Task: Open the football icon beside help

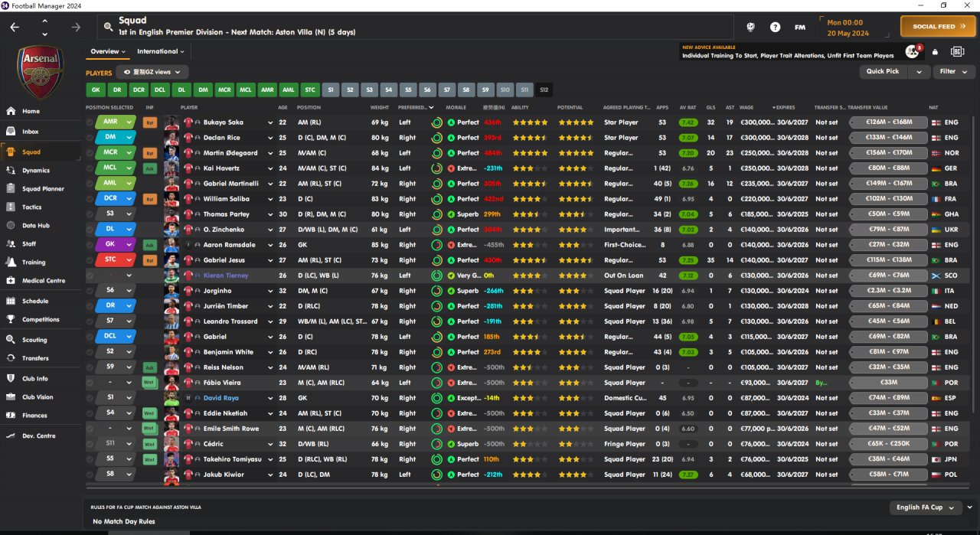Action: click(x=751, y=27)
